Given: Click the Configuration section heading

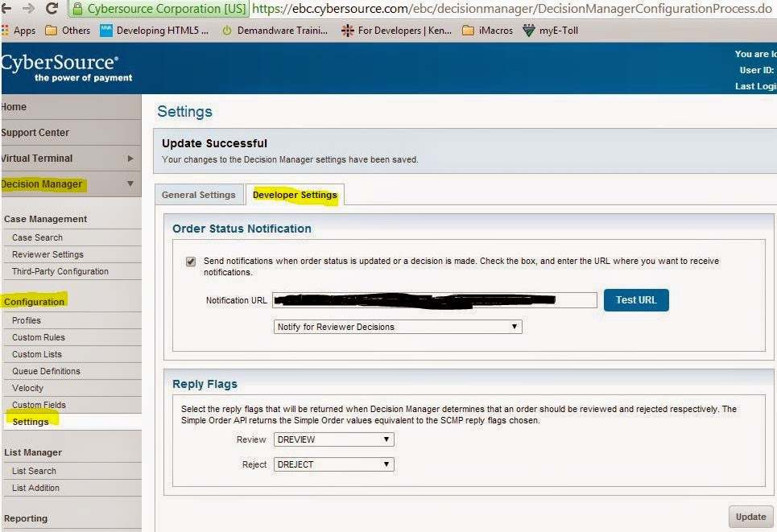Looking at the screenshot, I should tap(34, 302).
